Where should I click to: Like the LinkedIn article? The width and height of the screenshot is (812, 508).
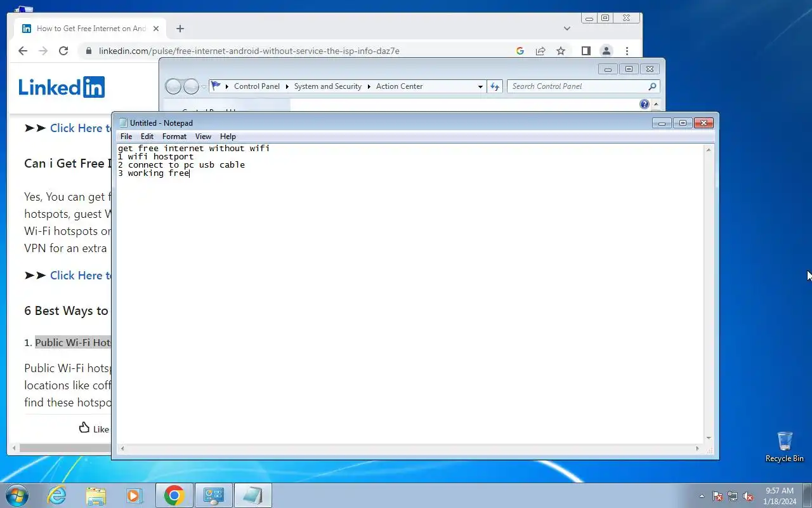(x=93, y=429)
